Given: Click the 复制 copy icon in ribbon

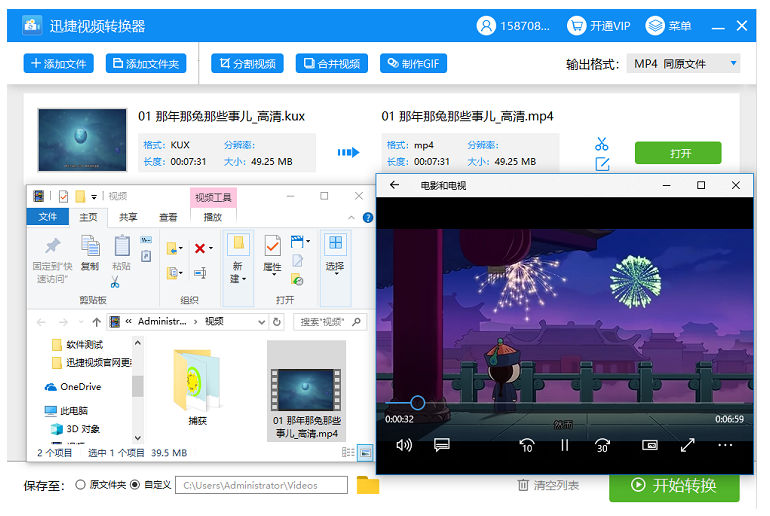Looking at the screenshot, I should (90, 245).
